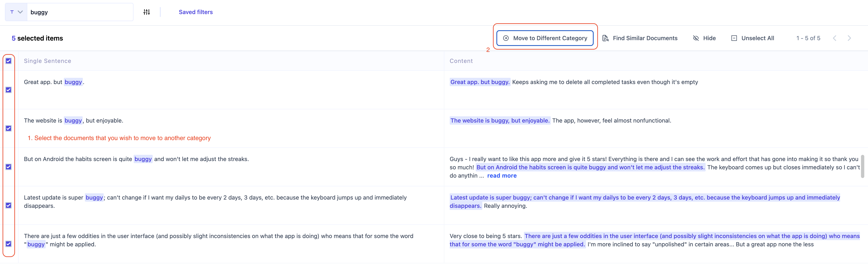Click the Content column header

click(x=461, y=61)
